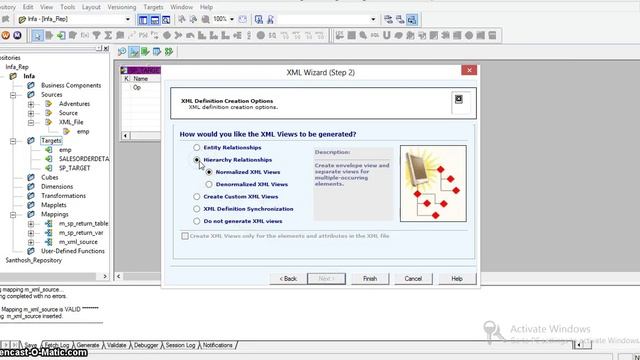The height and width of the screenshot is (360, 640).
Task: Open the Tools menu
Action: pyautogui.click(x=68, y=7)
